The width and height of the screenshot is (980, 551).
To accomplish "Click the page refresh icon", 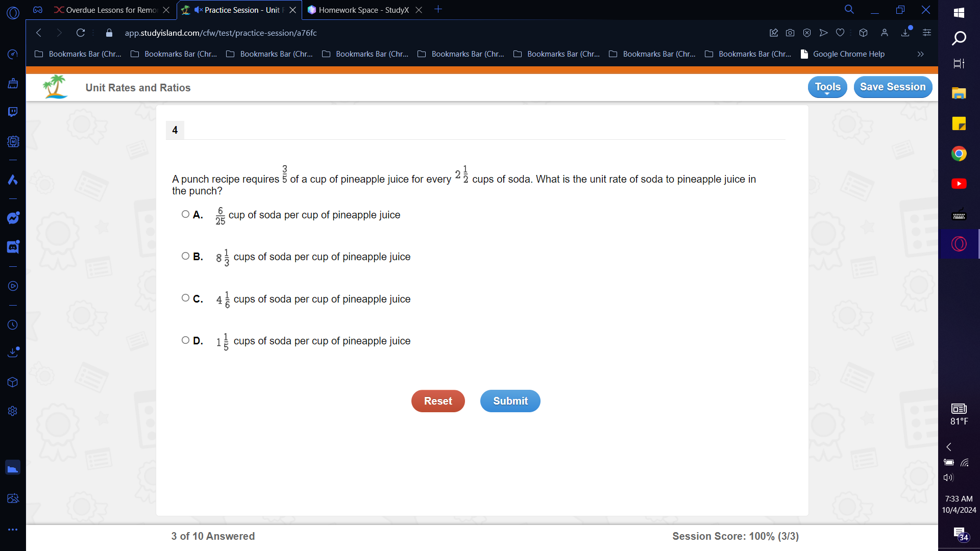I will [80, 32].
